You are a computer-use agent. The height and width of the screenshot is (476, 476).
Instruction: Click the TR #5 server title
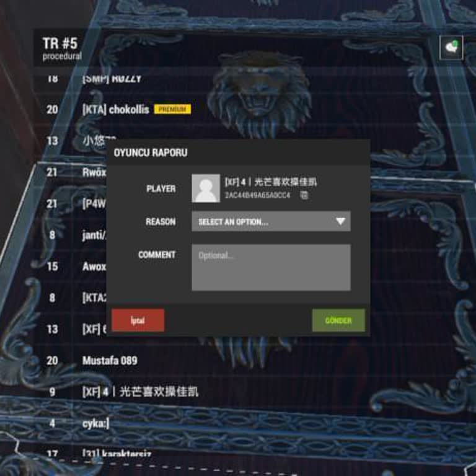(59, 43)
